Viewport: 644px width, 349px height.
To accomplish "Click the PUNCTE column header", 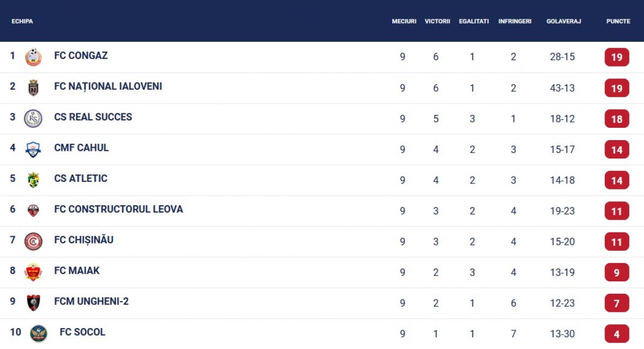I will coord(618,21).
